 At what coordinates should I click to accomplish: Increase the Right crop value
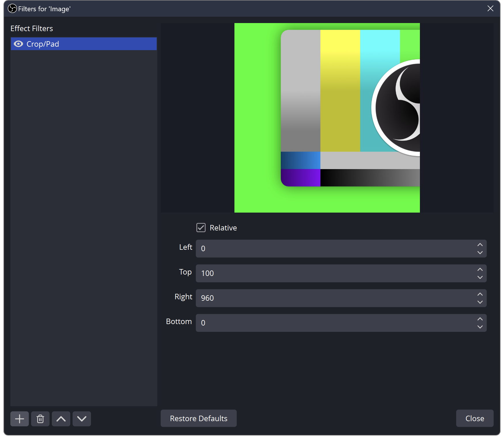(480, 294)
